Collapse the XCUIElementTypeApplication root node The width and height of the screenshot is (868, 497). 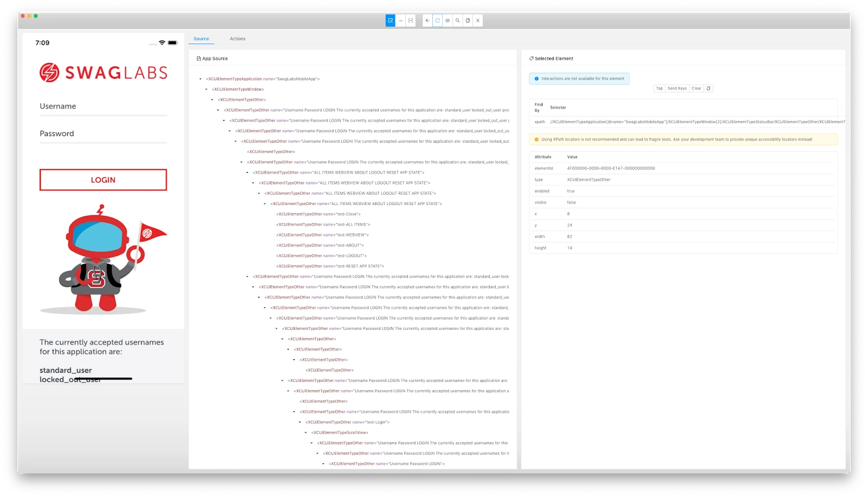(x=200, y=79)
